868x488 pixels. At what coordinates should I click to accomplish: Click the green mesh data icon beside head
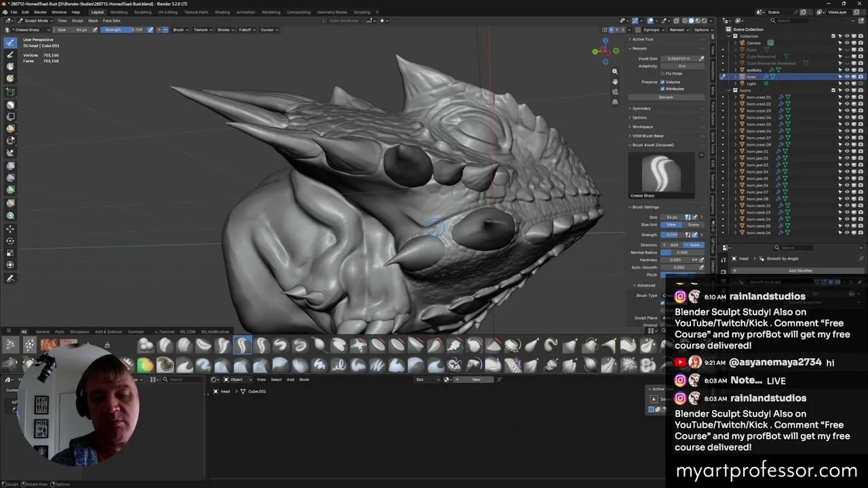tap(772, 77)
